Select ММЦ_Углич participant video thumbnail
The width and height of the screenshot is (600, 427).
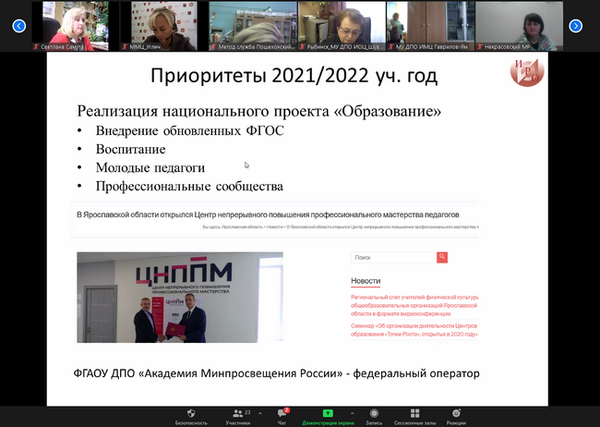point(164,26)
